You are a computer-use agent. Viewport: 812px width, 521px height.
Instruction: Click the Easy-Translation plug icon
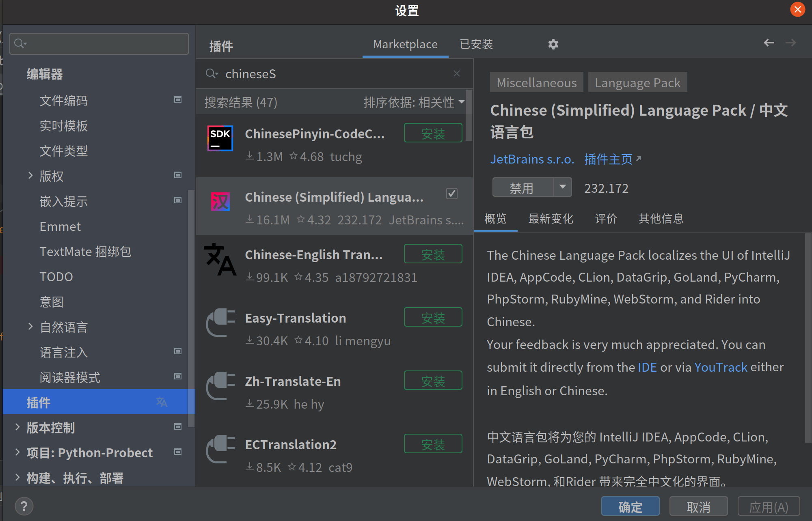pyautogui.click(x=220, y=323)
